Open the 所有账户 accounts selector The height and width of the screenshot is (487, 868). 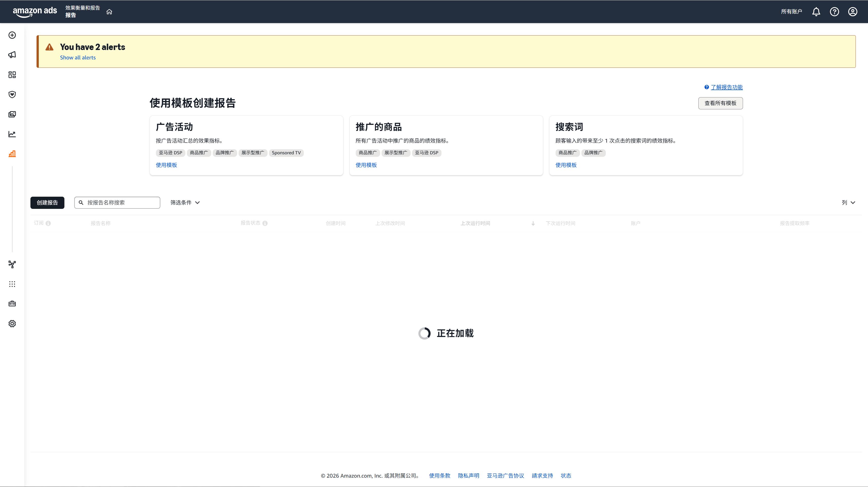tap(791, 12)
